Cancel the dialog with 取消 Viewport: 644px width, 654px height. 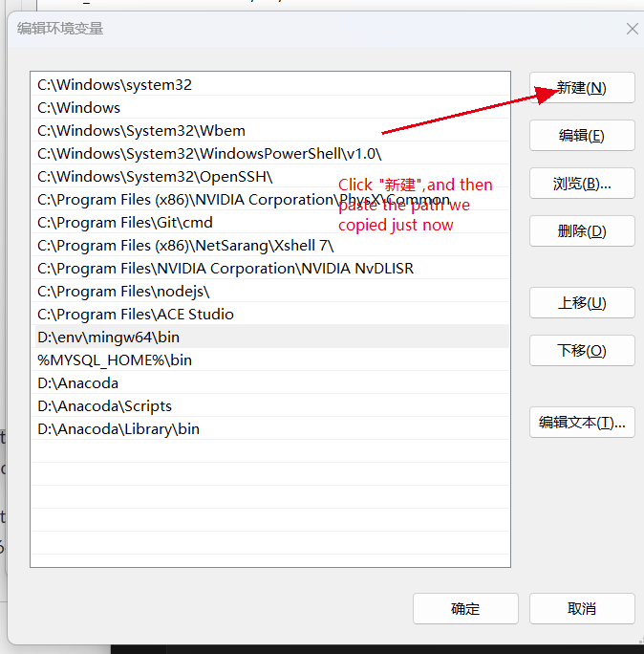click(582, 609)
